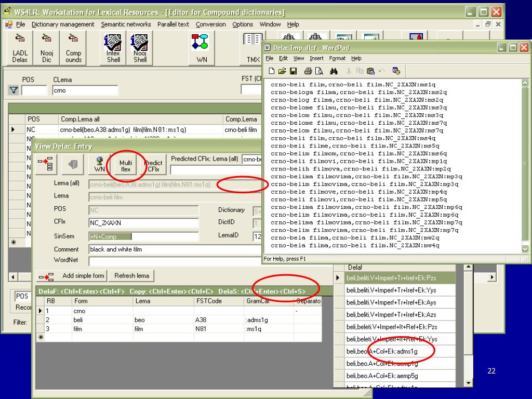Open Semantic networks menu
Viewport: 532px width, 399px height.
[x=126, y=24]
